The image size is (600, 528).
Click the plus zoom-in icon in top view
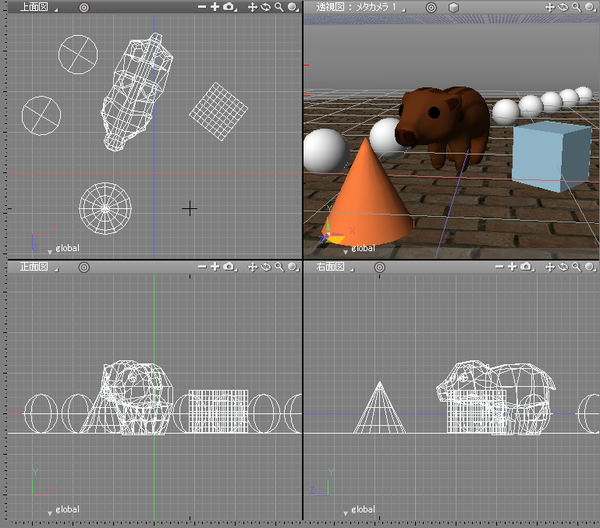click(x=214, y=6)
